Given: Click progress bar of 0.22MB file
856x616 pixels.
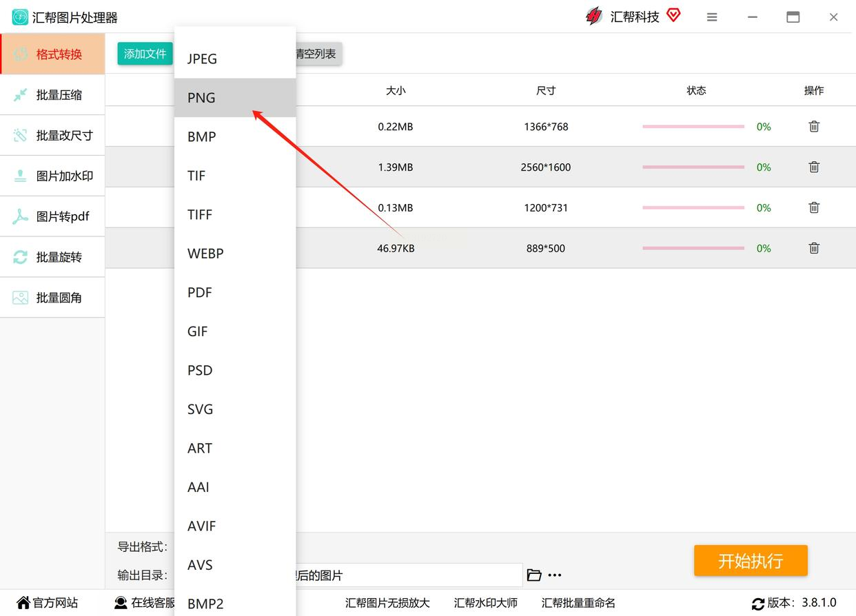Looking at the screenshot, I should (x=693, y=127).
